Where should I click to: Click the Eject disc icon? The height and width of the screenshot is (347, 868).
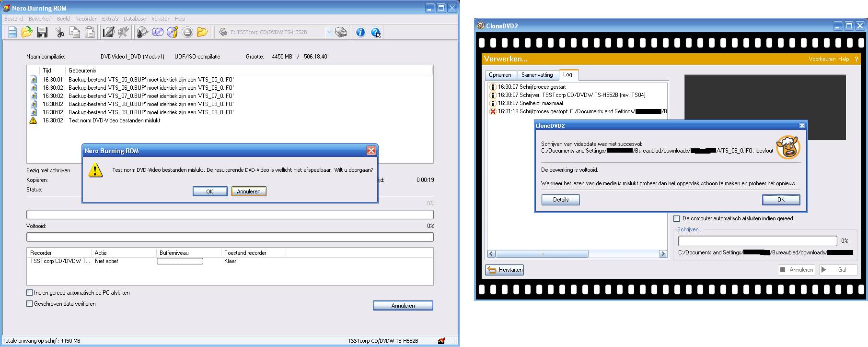click(187, 32)
